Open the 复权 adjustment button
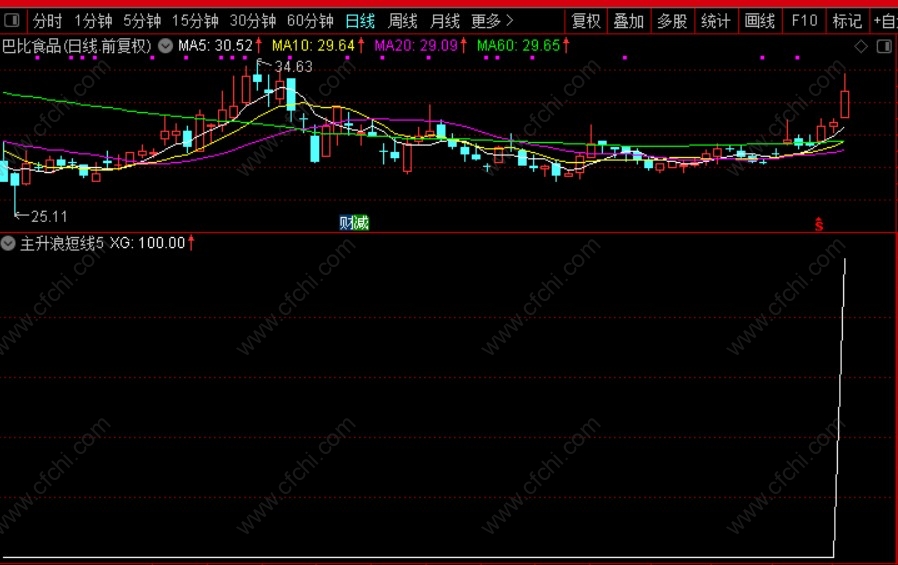 (x=586, y=22)
